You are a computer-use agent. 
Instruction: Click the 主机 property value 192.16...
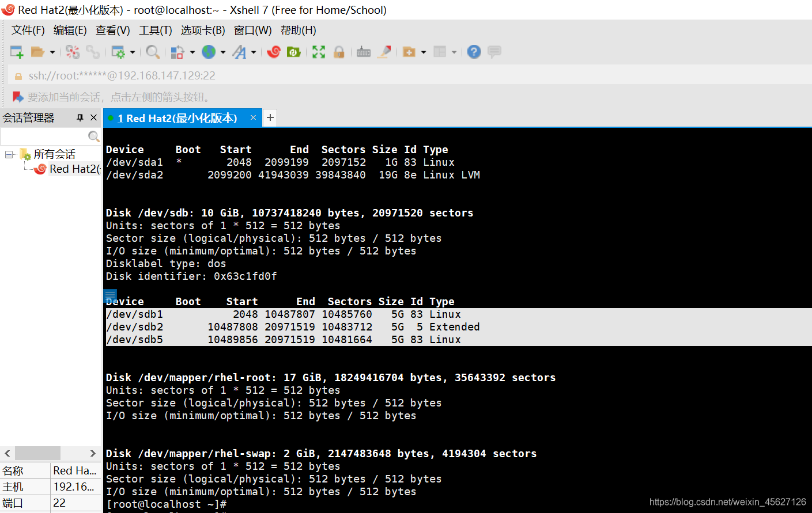tap(75, 487)
